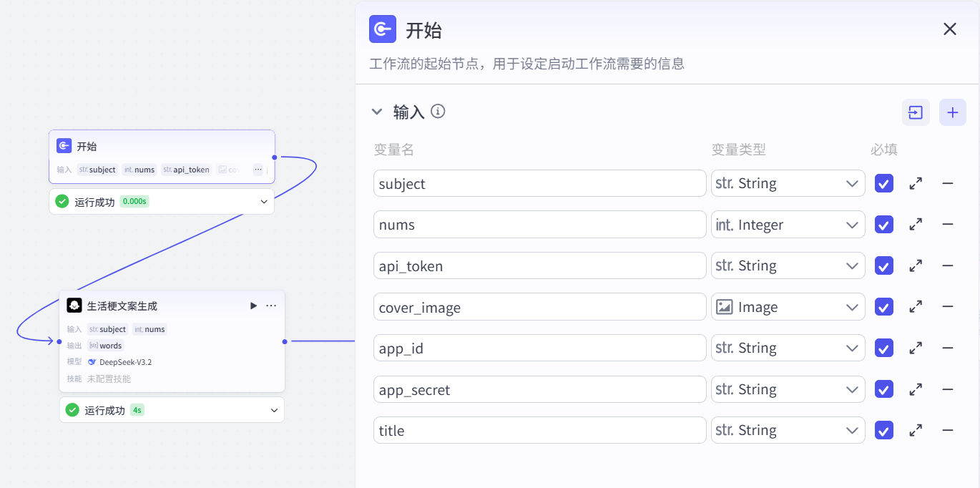Click the output port of 生活梗文案生成 node
The height and width of the screenshot is (488, 980).
point(285,341)
